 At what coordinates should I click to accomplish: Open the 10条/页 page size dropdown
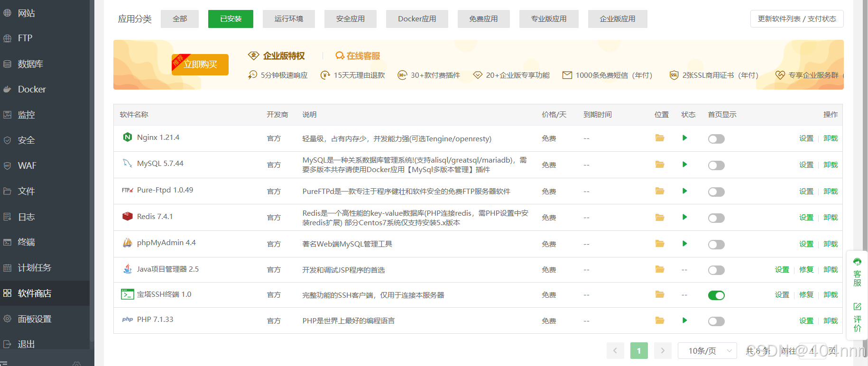[x=707, y=351]
